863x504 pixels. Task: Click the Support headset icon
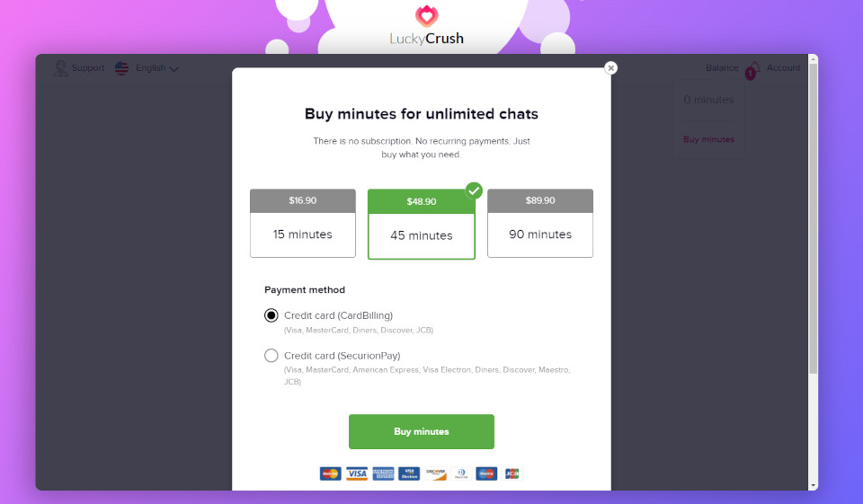61,68
